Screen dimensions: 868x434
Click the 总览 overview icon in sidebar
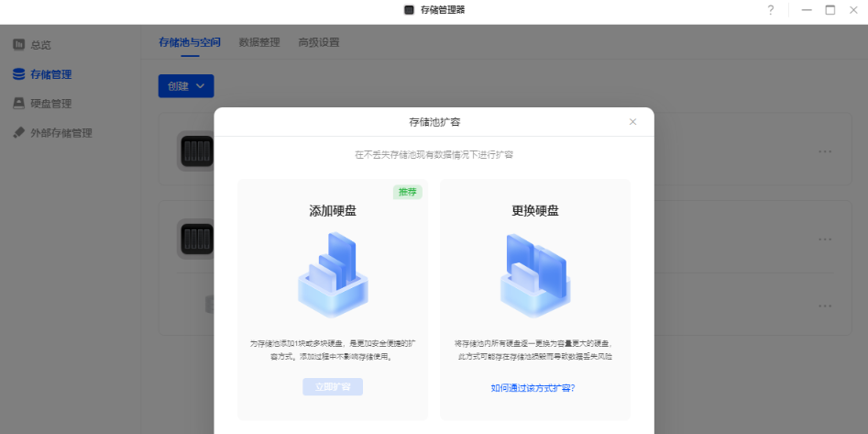(x=18, y=45)
